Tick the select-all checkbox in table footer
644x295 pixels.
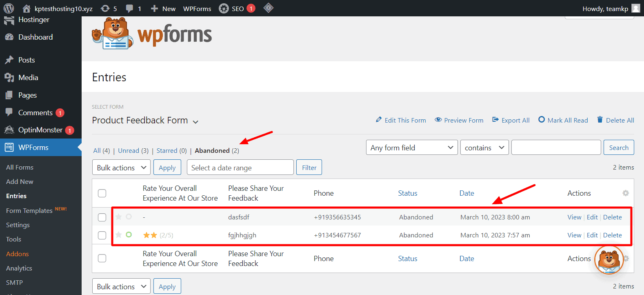102,258
